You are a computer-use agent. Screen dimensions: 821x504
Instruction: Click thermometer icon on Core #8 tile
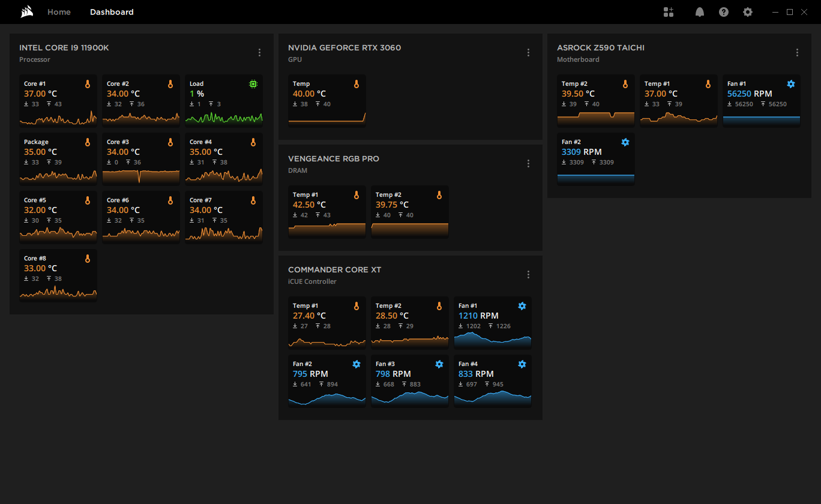click(88, 259)
